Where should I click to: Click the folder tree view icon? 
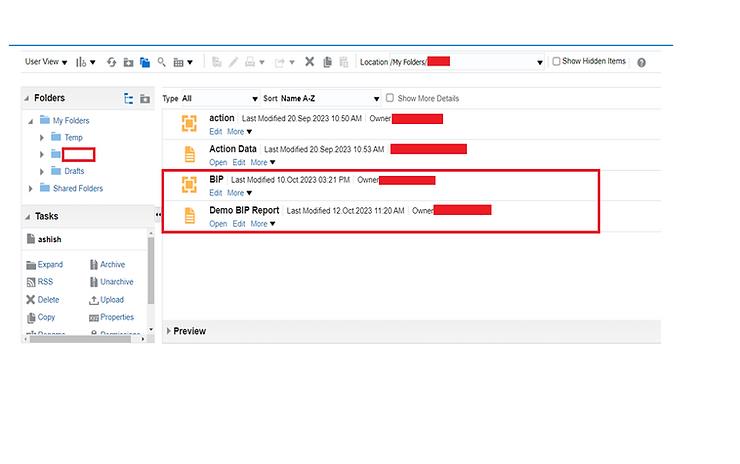tap(128, 98)
